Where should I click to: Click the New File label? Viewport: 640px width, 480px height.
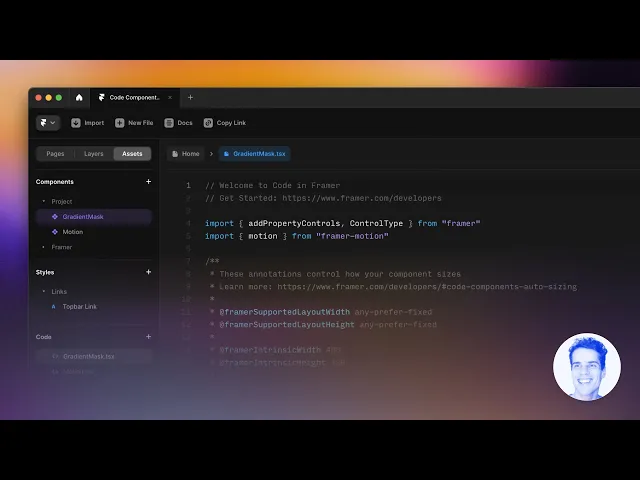[141, 123]
